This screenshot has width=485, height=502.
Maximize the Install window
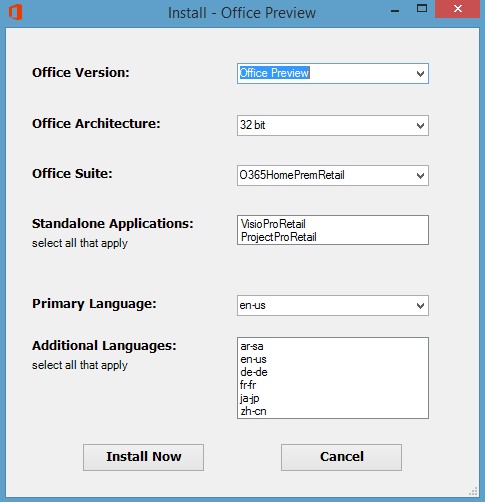click(422, 9)
